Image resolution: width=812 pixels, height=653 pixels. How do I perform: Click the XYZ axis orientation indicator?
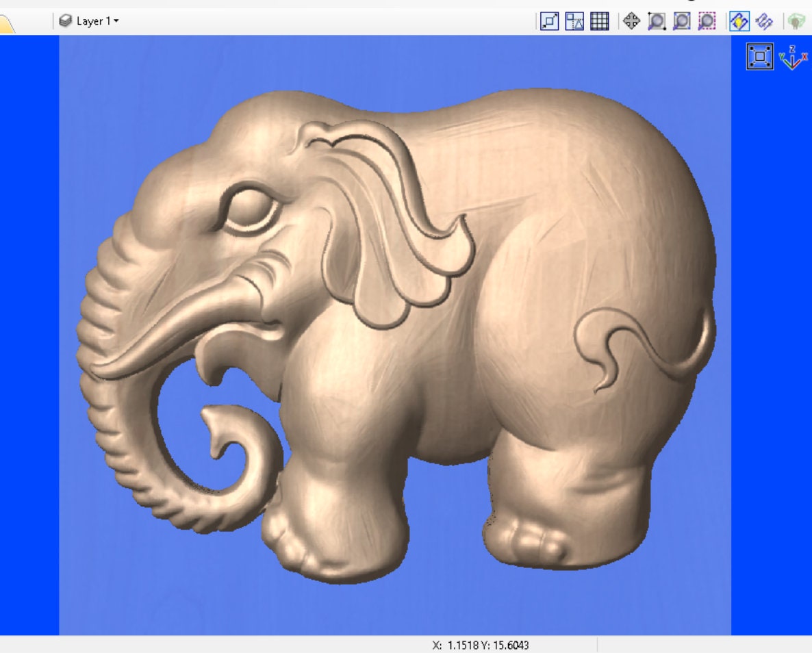[x=791, y=58]
